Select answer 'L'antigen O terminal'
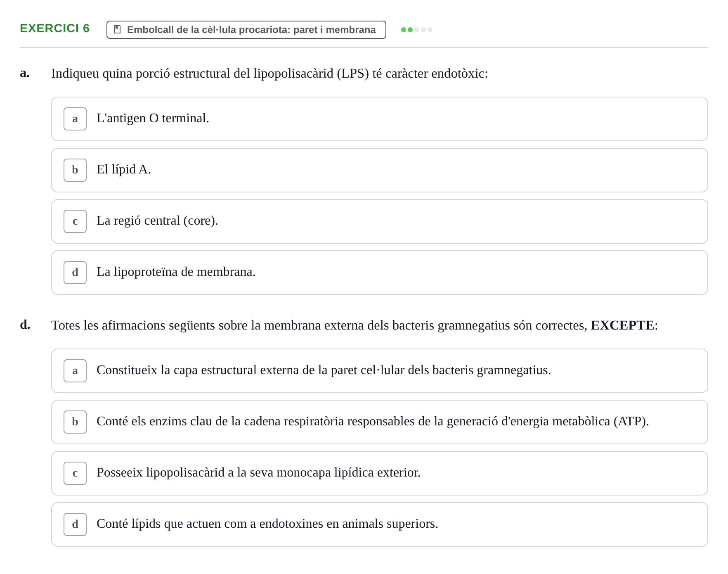Viewport: 728px width, 574px height. pyautogui.click(x=380, y=119)
